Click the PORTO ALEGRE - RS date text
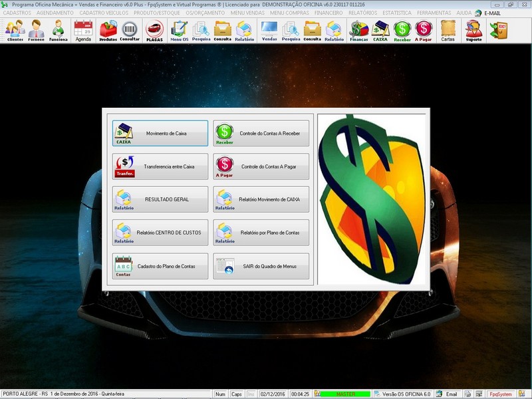Viewport: 532px width, 399px height. tap(63, 394)
